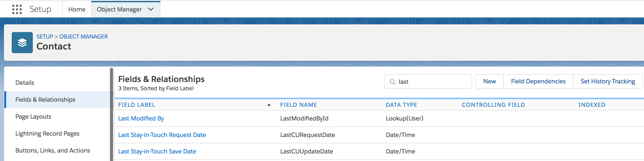The height and width of the screenshot is (161, 644).
Task: Open the App Launcher dots icon
Action: click(x=17, y=9)
